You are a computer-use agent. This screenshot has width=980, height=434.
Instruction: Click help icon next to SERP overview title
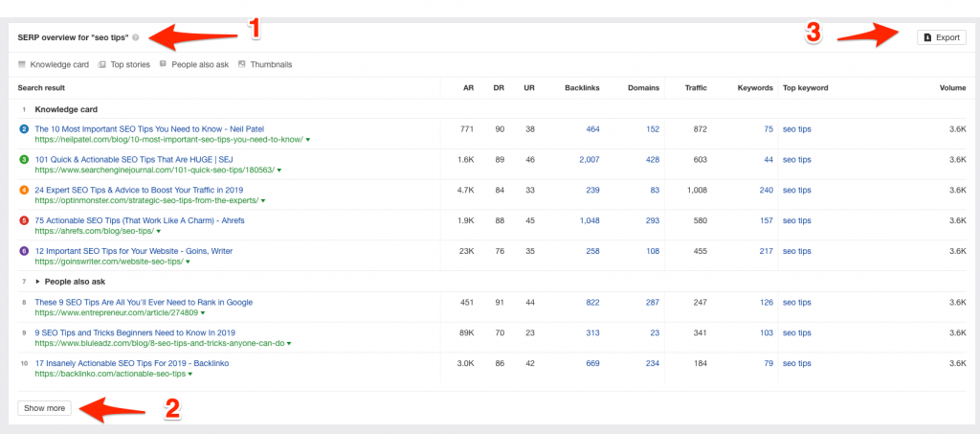[x=136, y=37]
